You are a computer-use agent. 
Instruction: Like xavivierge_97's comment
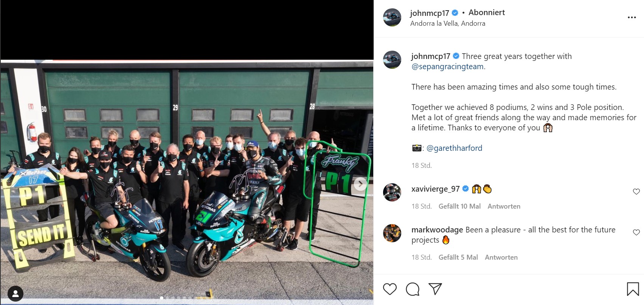tap(636, 192)
